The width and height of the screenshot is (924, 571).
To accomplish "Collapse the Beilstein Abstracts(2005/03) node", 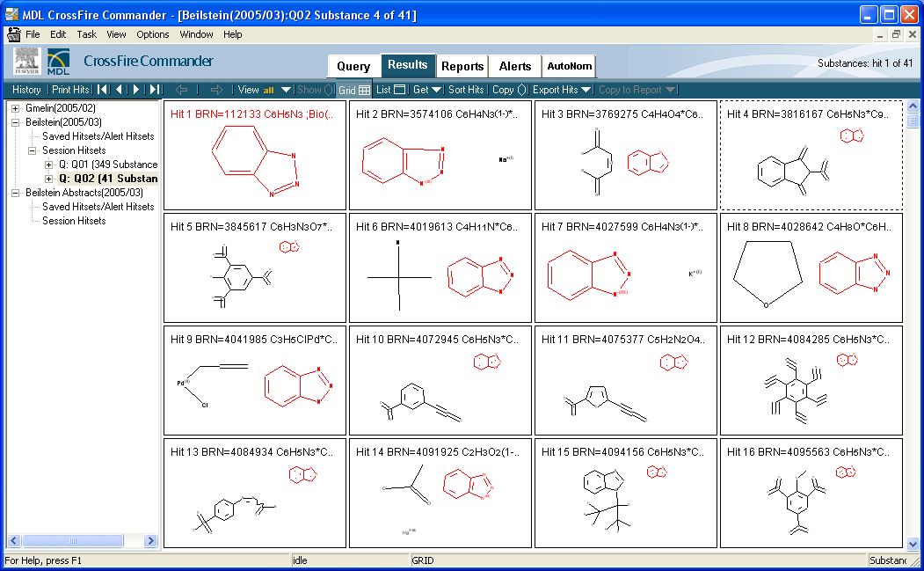I will [x=15, y=193].
